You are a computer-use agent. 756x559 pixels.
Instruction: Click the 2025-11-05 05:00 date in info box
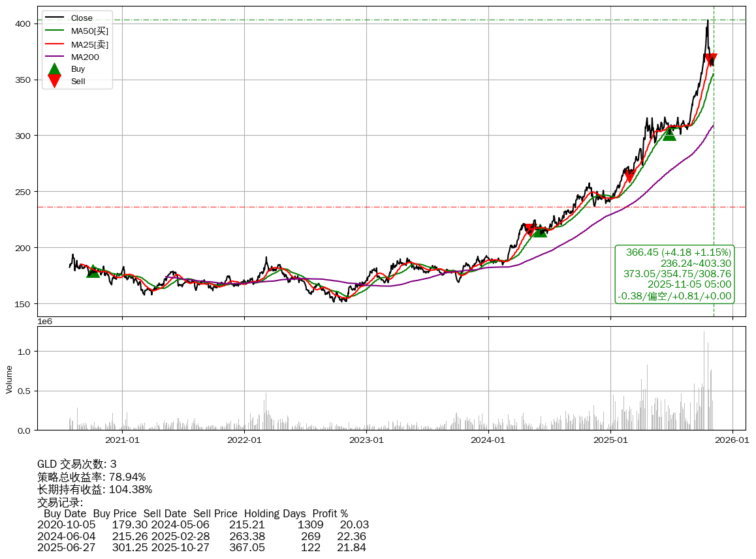pos(689,284)
